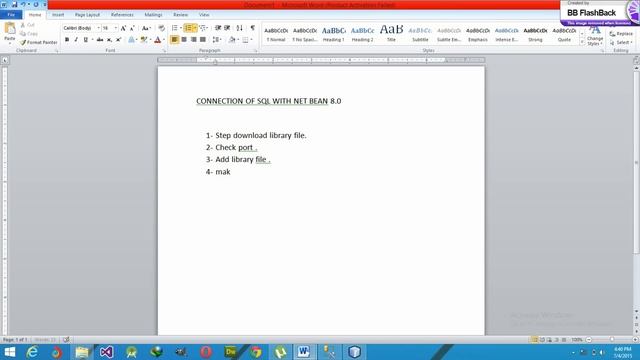This screenshot has height=360, width=640.
Task: Open Internet Explorer from taskbar
Action: point(32,352)
